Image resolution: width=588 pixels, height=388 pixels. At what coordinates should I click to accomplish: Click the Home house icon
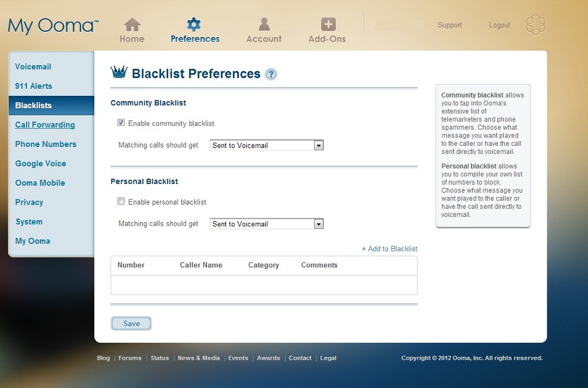pyautogui.click(x=132, y=25)
